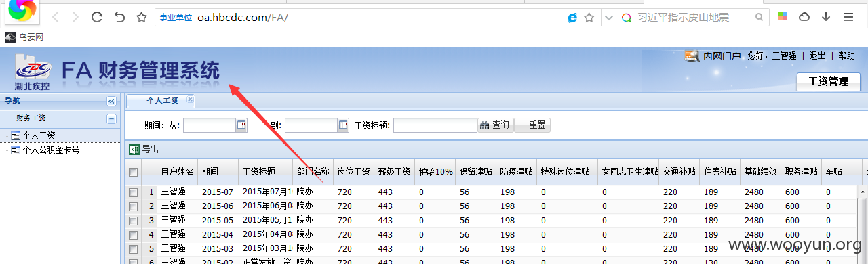Click the 重置 reset button
Image resolution: width=868 pixels, height=264 pixels.
pos(533,125)
